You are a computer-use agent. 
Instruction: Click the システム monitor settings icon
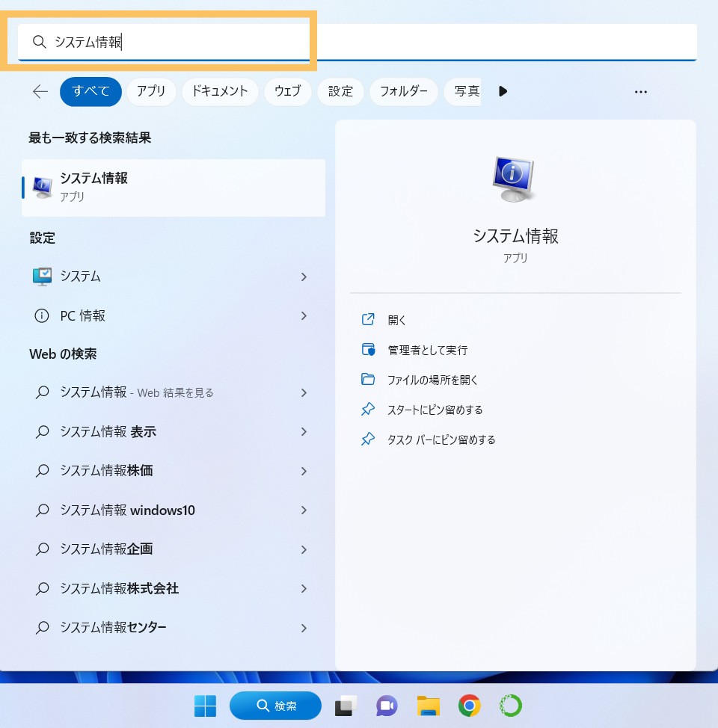point(43,277)
